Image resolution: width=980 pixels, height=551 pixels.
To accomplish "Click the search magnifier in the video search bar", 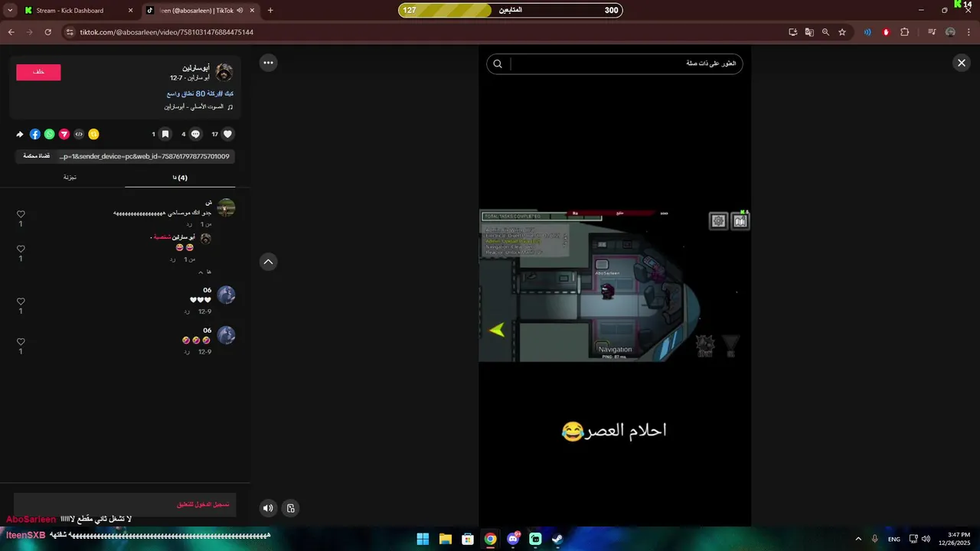I will click(x=498, y=64).
